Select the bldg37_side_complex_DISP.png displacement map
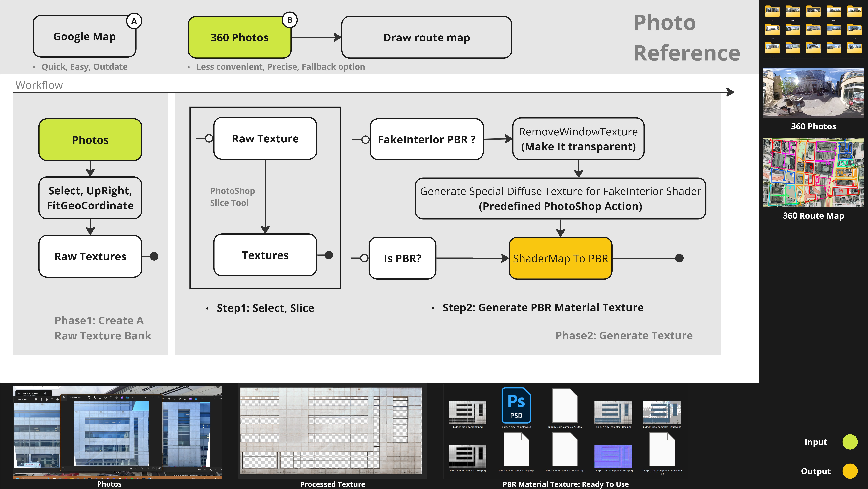The height and width of the screenshot is (489, 868). [467, 456]
